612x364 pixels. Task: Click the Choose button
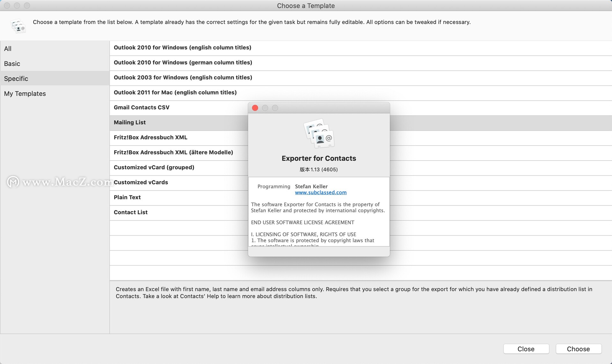click(x=579, y=349)
